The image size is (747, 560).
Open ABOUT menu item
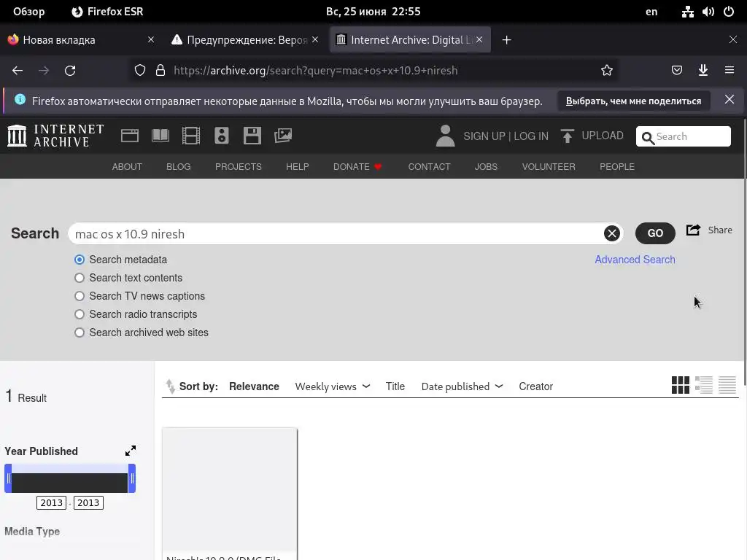tap(127, 167)
